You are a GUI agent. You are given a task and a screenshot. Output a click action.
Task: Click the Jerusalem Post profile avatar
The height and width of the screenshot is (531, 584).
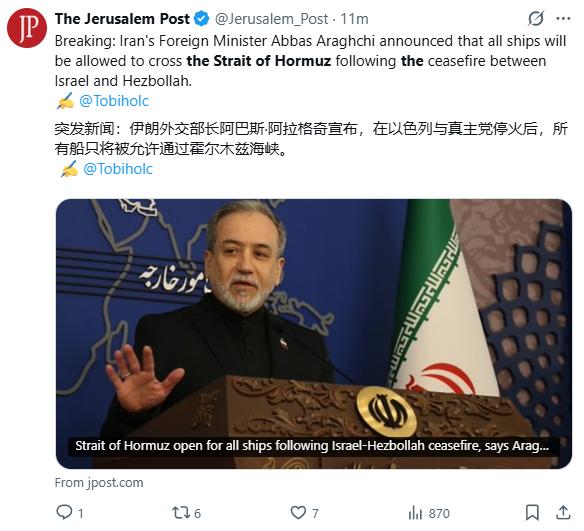27,28
